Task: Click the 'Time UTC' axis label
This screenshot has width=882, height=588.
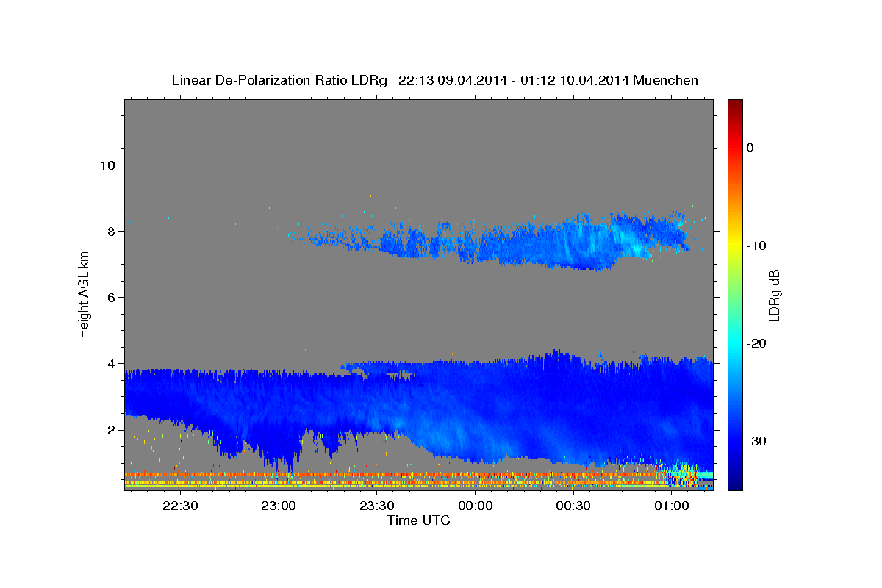Action: (418, 520)
